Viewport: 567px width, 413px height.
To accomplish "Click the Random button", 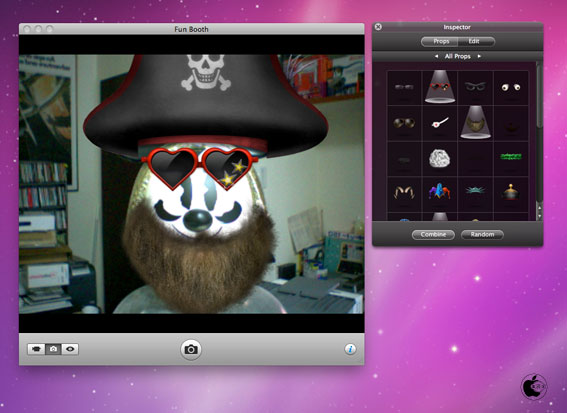I will coord(482,235).
